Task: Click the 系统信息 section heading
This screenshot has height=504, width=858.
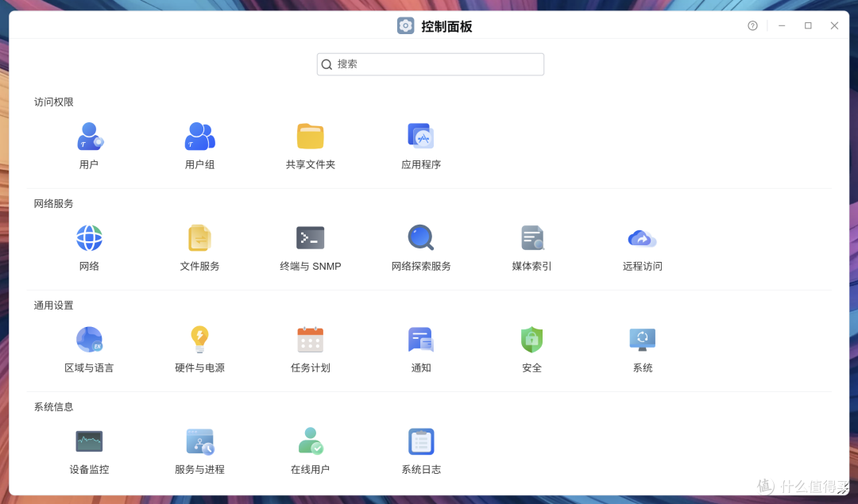Action: pos(54,407)
